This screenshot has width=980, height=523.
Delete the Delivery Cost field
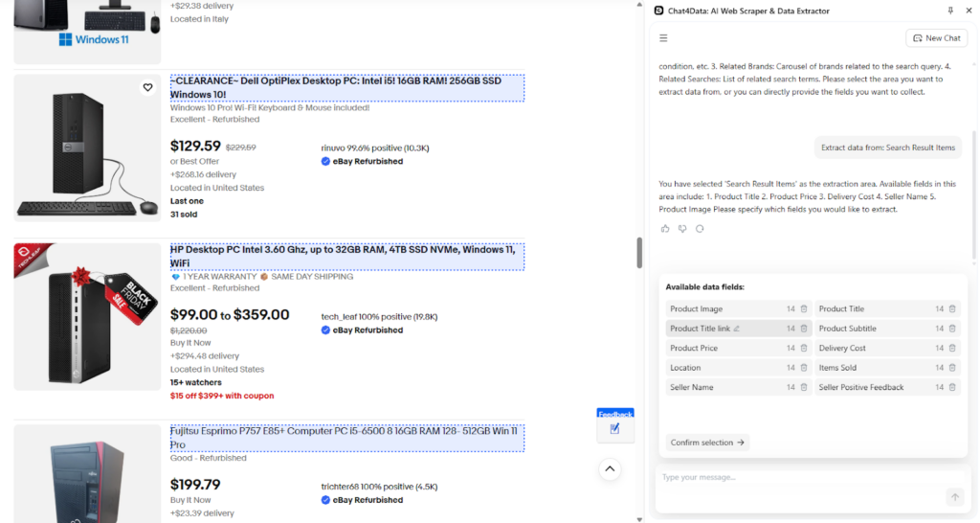pyautogui.click(x=952, y=348)
